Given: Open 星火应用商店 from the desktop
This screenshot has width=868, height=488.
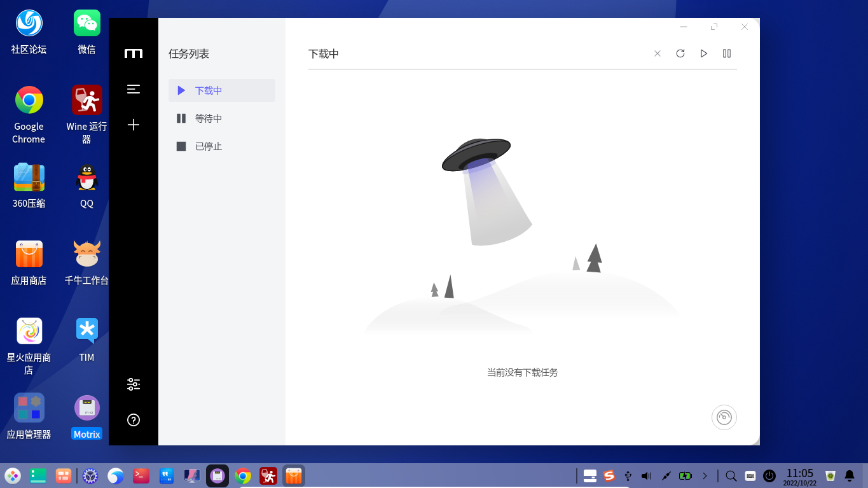Looking at the screenshot, I should pyautogui.click(x=28, y=331).
